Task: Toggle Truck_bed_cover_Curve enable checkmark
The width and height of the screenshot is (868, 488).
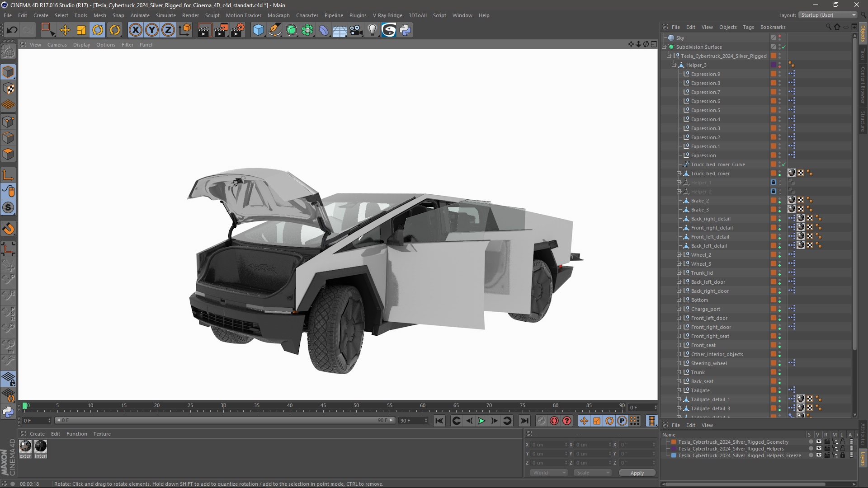Action: (x=784, y=164)
